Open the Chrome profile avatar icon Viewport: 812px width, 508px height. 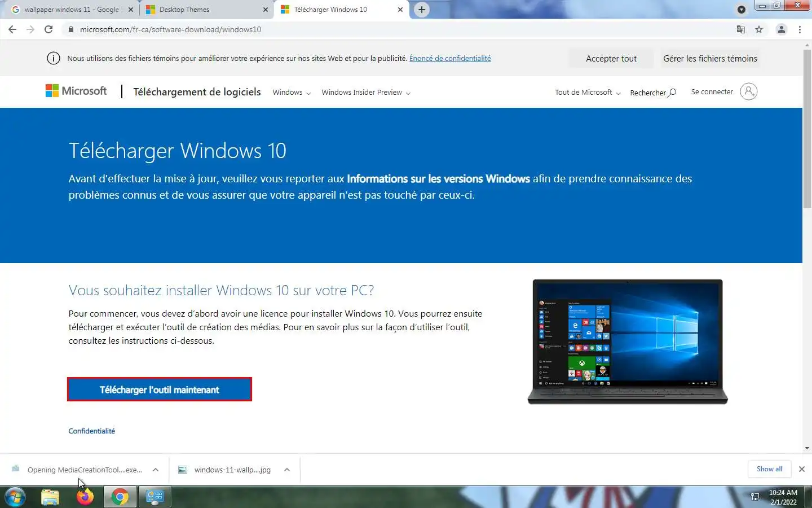pos(782,29)
